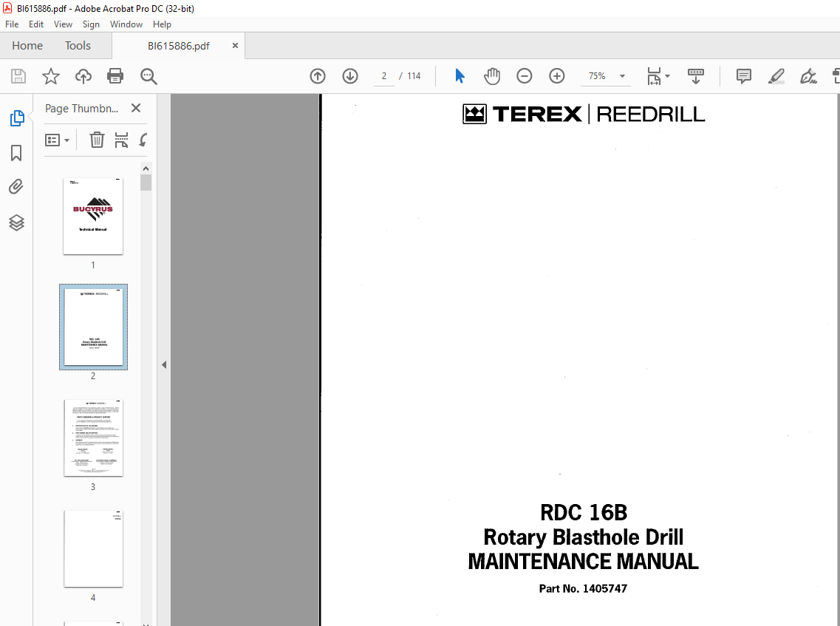
Task: Click the RDC 16B title text
Action: pos(584,512)
